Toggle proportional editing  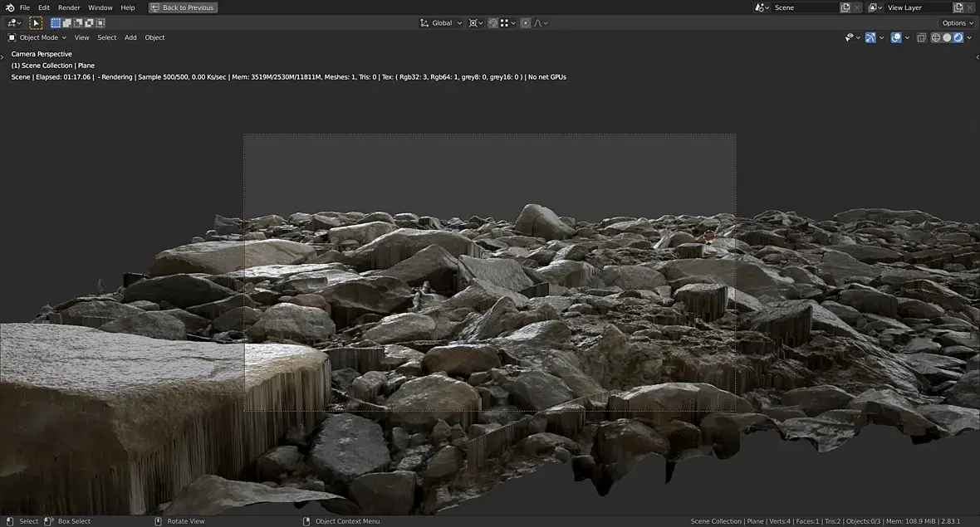[526, 23]
